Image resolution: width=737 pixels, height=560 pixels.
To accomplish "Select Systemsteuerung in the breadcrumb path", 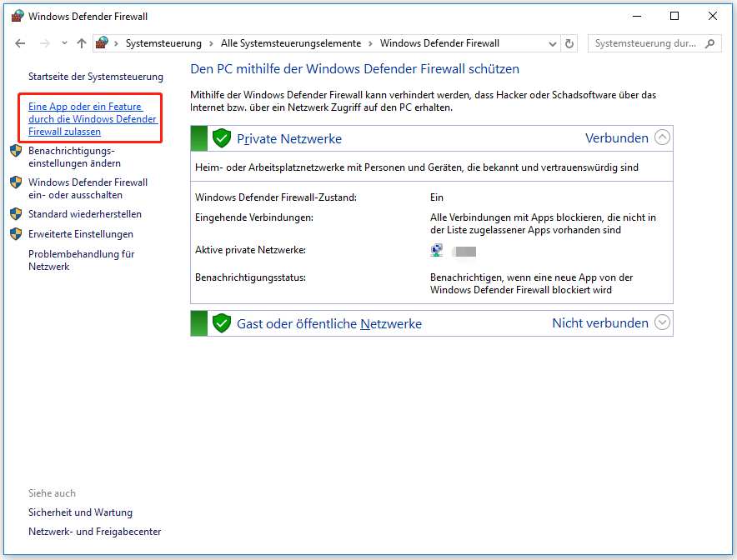I will click(x=163, y=43).
